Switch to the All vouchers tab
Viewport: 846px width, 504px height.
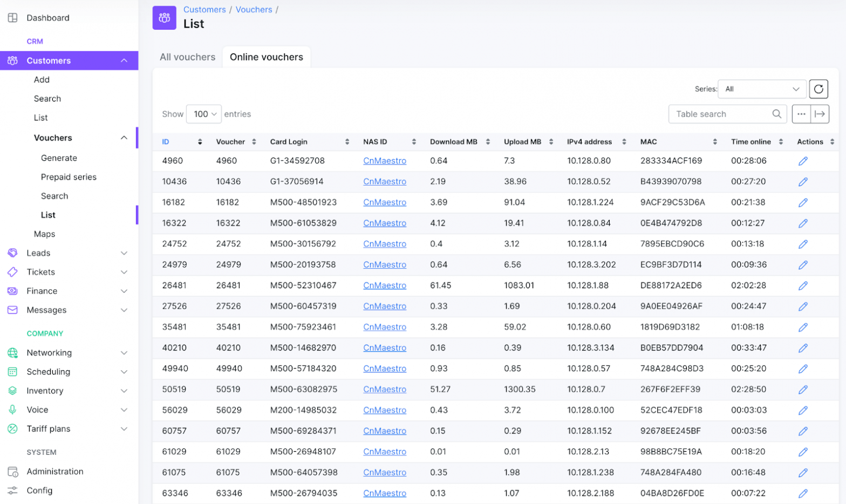tap(187, 57)
